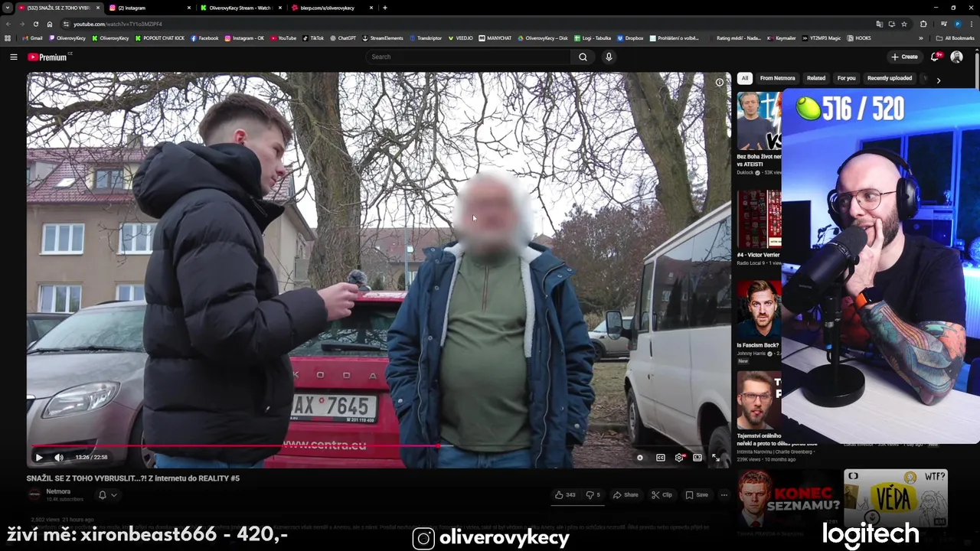The width and height of the screenshot is (980, 551).
Task: Expand subscription notification bell dropdown
Action: [107, 495]
